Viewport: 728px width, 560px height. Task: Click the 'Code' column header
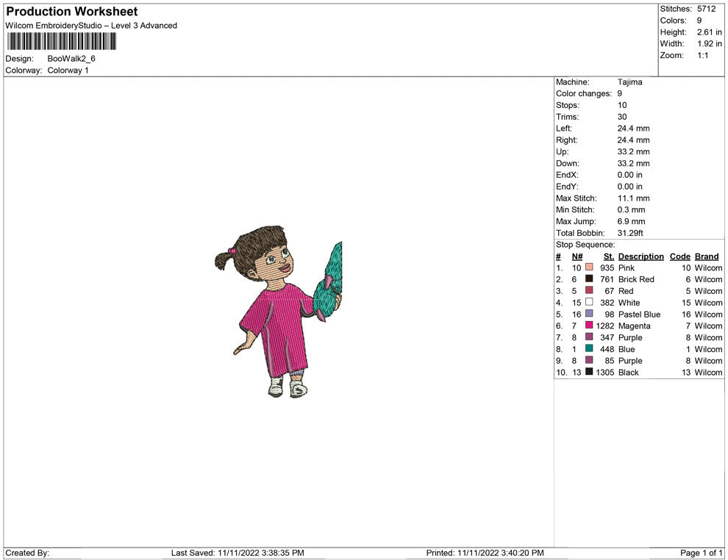click(x=679, y=256)
